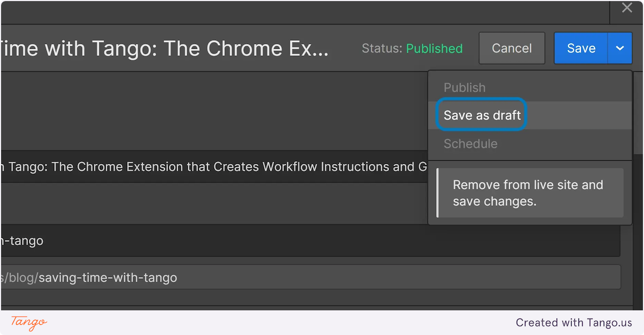Click the name field containing Tango title
Screen dimensions: 644x335
pyautogui.click(x=215, y=167)
